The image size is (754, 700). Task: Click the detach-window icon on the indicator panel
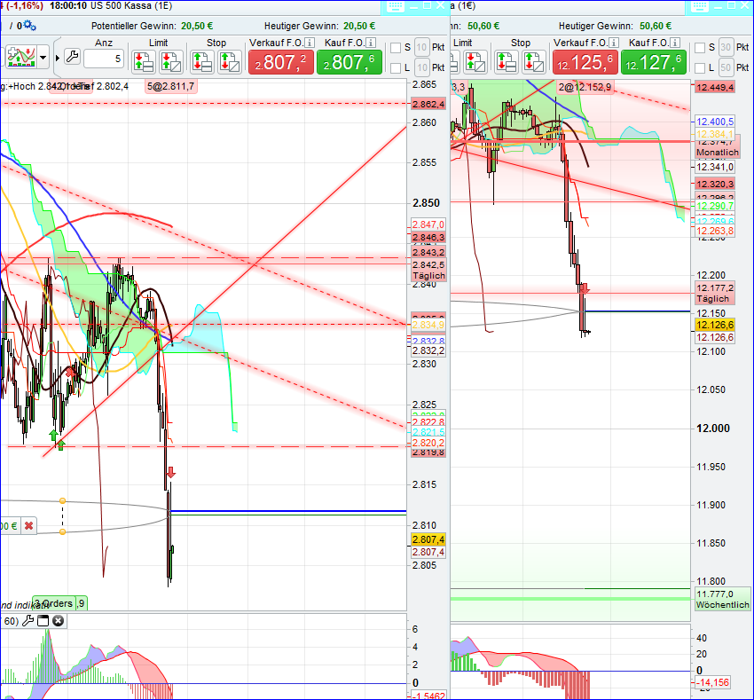[43, 620]
